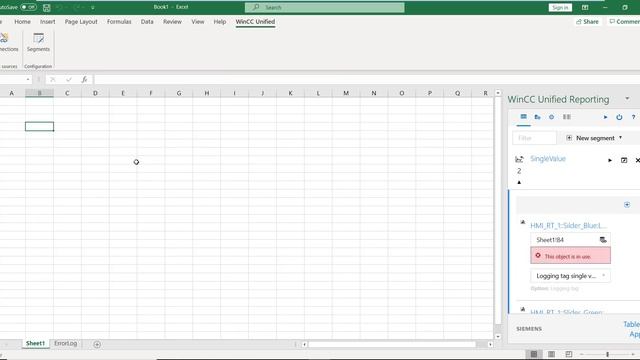Viewport: 640px width, 360px height.
Task: Open the Data ribbon tab
Action: (x=147, y=22)
